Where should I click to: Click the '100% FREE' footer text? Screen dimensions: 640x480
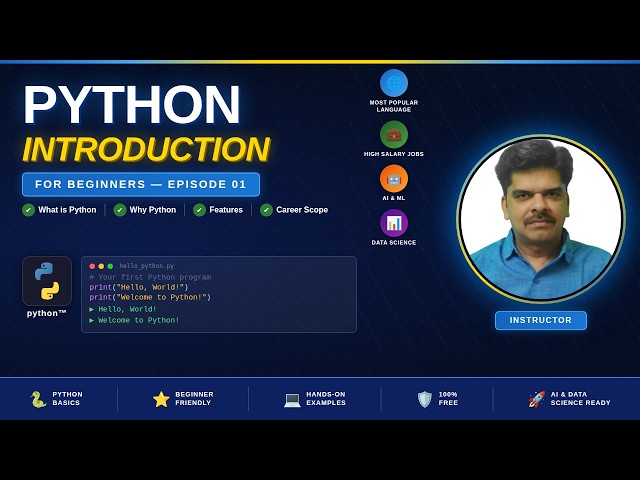pos(448,399)
